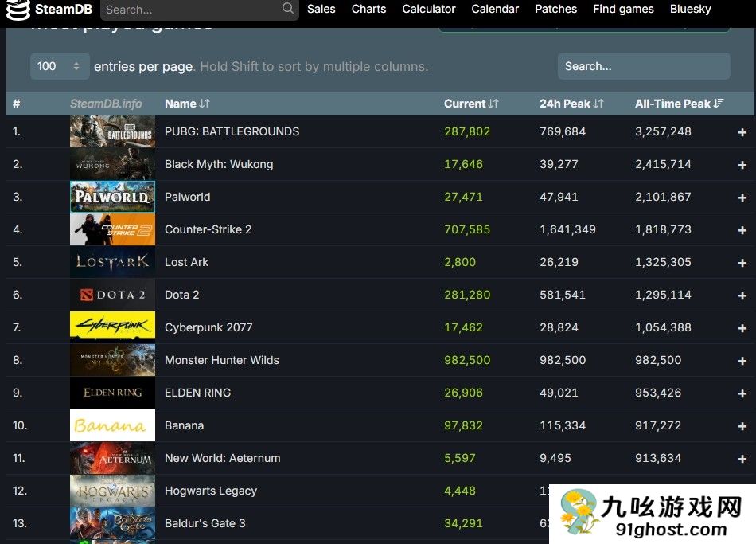
Task: Open the entries per page selector
Action: (x=60, y=66)
